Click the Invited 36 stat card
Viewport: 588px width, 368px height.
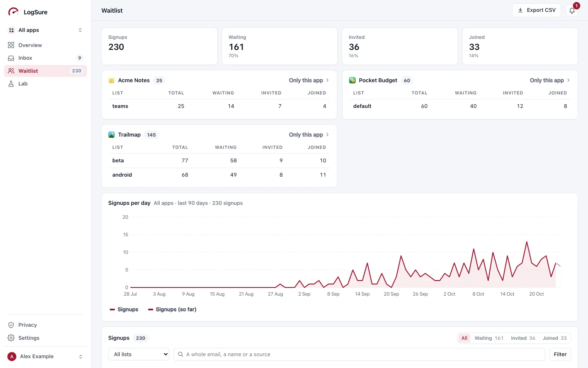[x=400, y=46]
